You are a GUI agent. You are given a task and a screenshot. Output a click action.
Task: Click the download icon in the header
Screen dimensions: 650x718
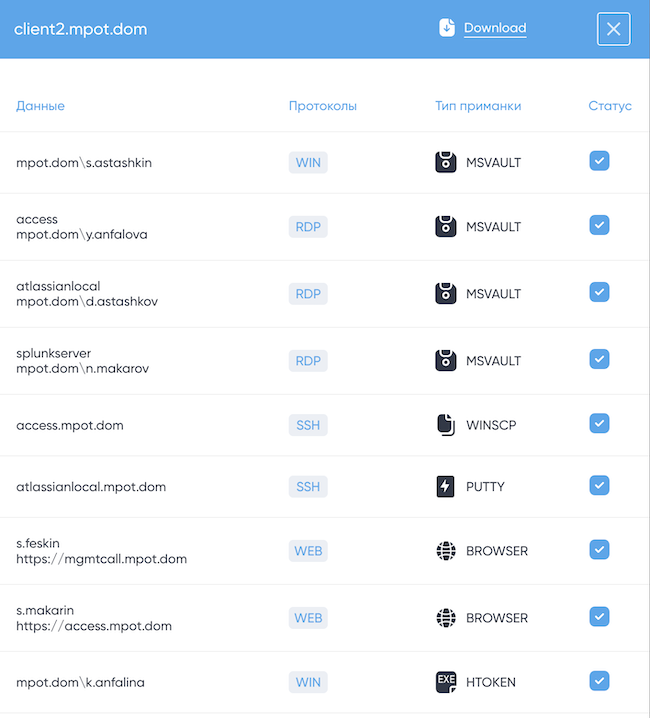point(447,28)
